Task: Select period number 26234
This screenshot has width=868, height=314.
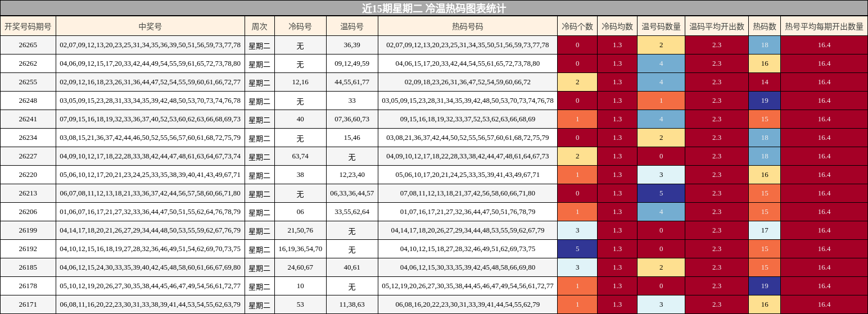Action: pyautogui.click(x=28, y=138)
